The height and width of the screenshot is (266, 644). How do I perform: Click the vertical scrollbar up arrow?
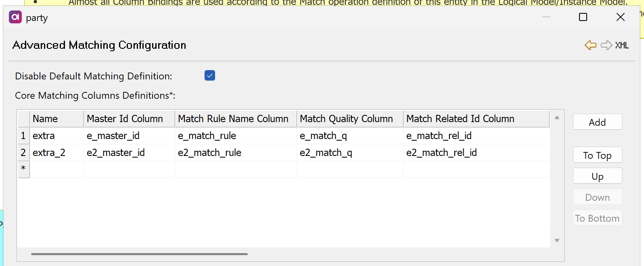tap(557, 116)
